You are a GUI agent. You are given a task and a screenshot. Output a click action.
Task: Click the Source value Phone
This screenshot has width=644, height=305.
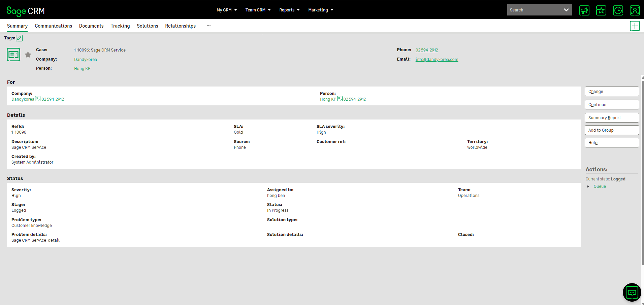tap(240, 147)
